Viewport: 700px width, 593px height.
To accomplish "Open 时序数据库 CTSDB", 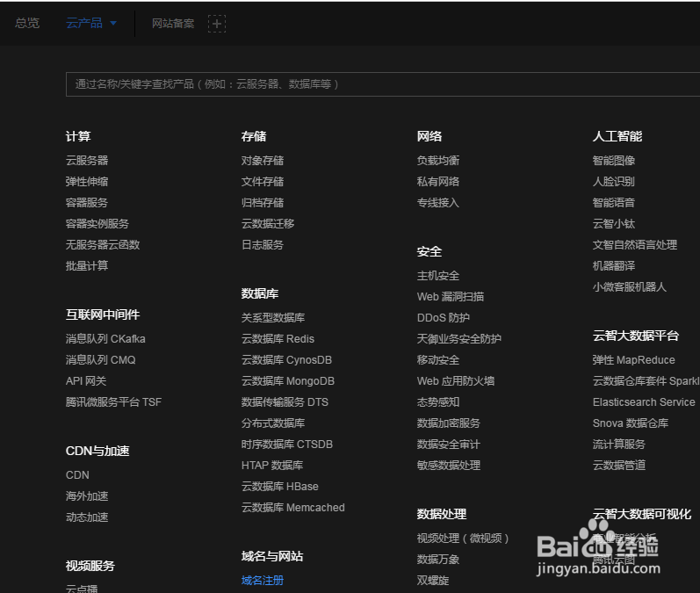I will coord(287,444).
